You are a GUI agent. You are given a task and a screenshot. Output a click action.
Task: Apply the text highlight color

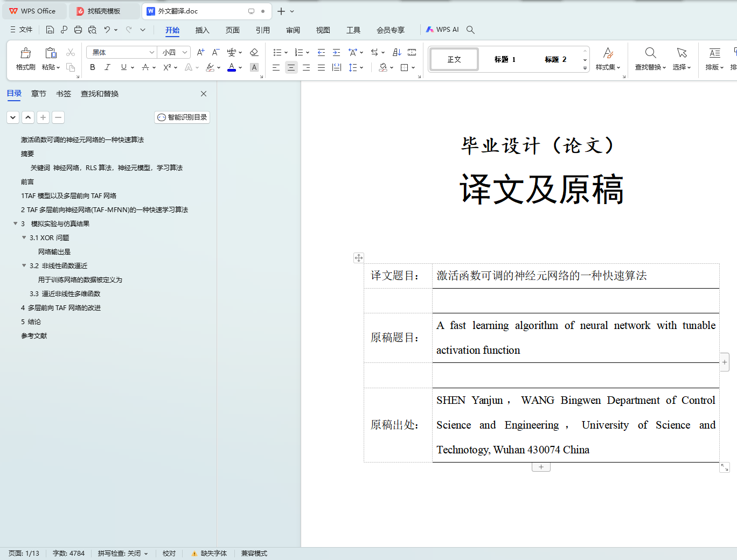point(211,67)
